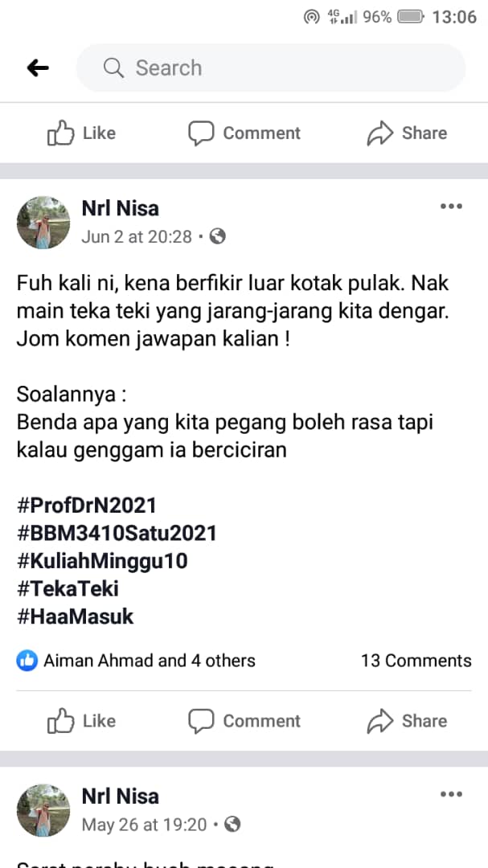Open the #ProfDrN2021 hashtag
This screenshot has width=488, height=868.
pos(87,506)
